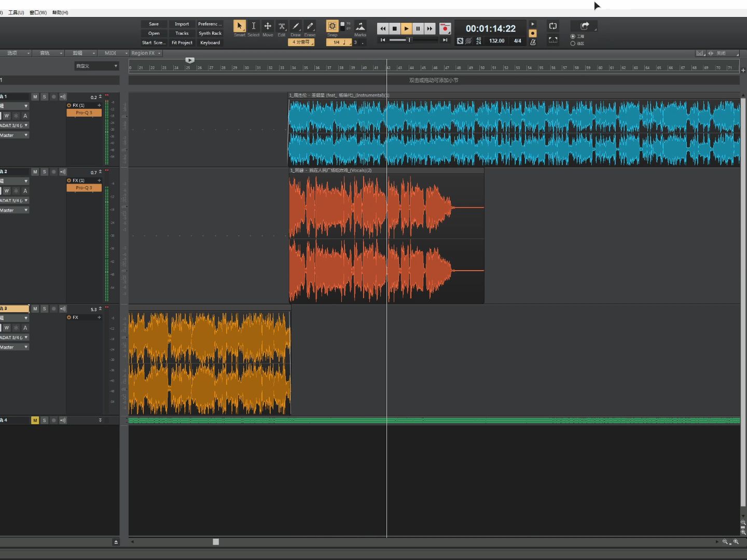Open track 3 Master output dropdown
This screenshot has width=747, height=560.
click(14, 347)
